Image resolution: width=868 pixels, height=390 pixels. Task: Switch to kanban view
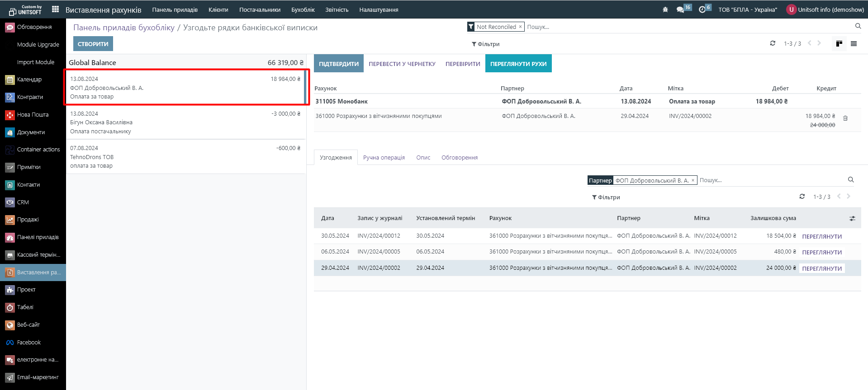[839, 43]
